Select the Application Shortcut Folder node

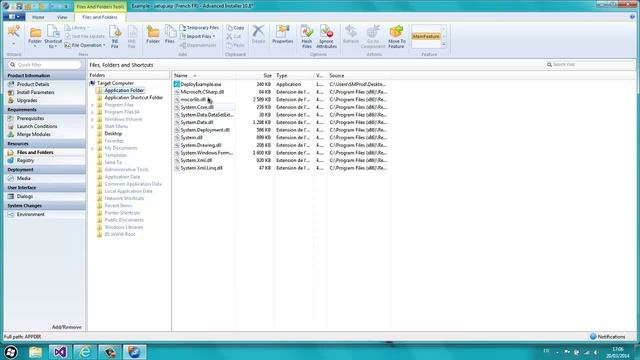(x=133, y=98)
